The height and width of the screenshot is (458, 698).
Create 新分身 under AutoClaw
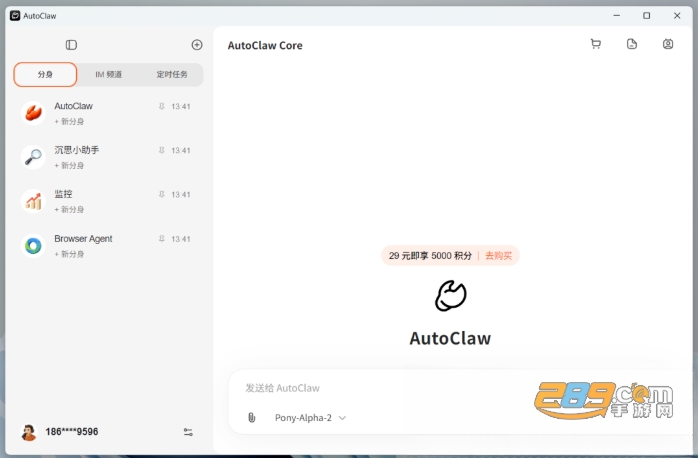(69, 122)
